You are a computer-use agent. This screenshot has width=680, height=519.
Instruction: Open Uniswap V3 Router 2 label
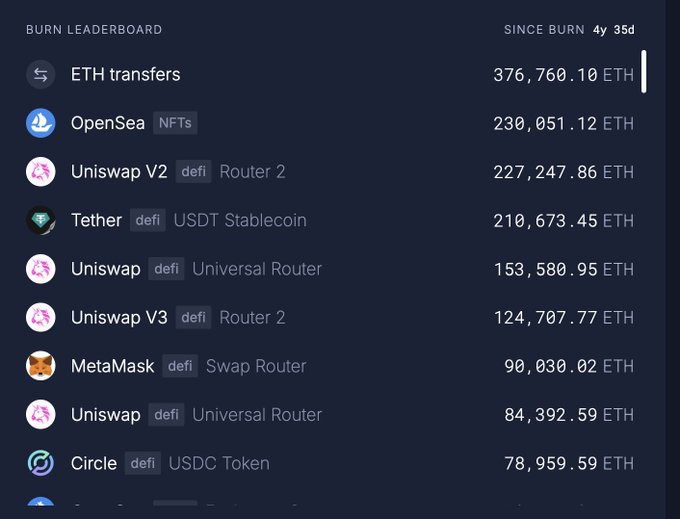tap(252, 318)
